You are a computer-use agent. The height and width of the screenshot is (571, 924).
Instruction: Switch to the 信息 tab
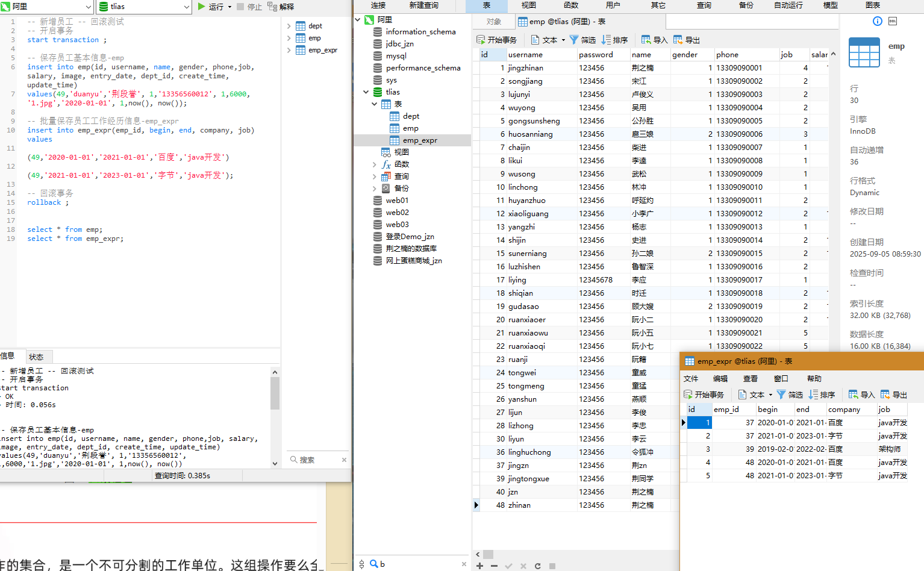8,356
